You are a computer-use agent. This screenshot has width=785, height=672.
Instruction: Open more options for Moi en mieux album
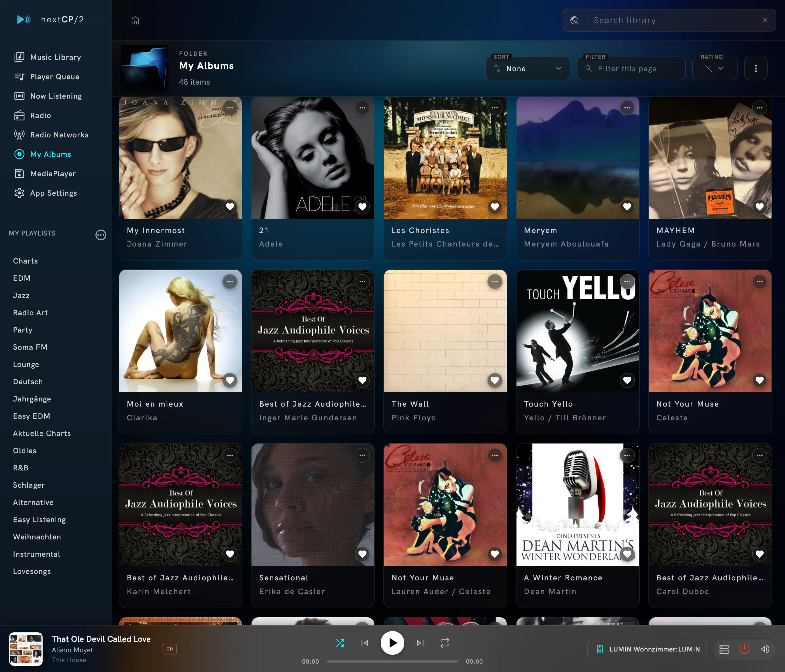(x=230, y=282)
